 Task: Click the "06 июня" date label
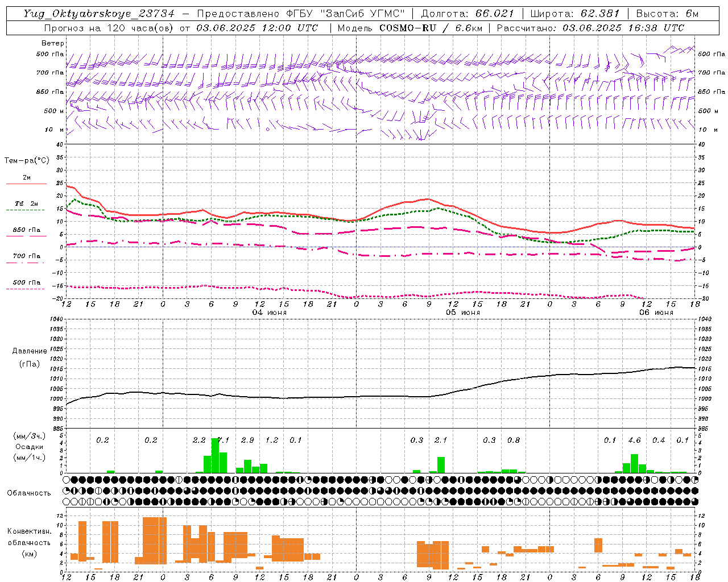pyautogui.click(x=656, y=312)
